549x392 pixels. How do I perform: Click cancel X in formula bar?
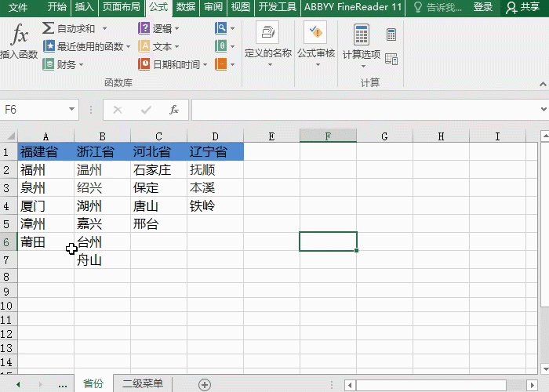click(118, 110)
